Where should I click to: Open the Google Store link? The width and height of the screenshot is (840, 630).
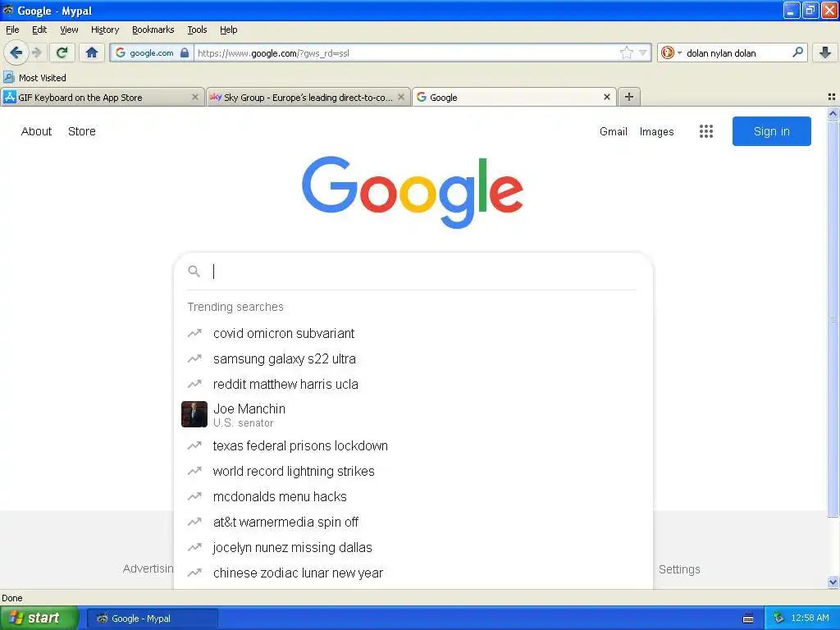coord(81,131)
